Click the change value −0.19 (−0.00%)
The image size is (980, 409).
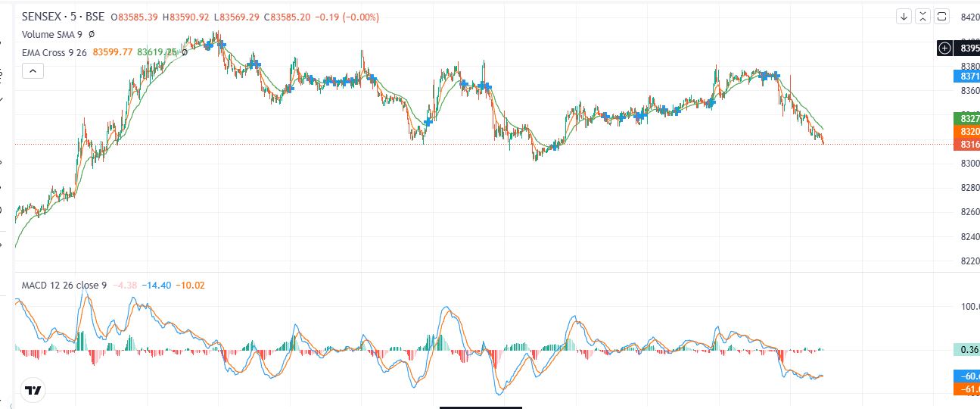[347, 17]
